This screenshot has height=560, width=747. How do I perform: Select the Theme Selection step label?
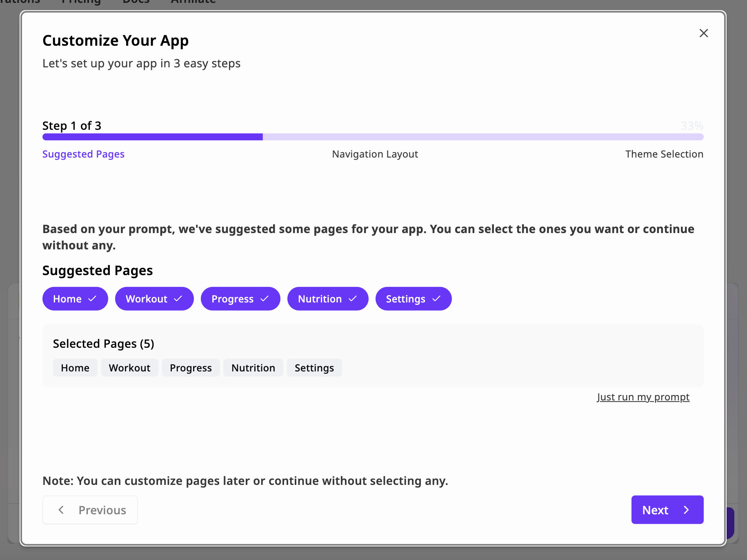tap(664, 154)
